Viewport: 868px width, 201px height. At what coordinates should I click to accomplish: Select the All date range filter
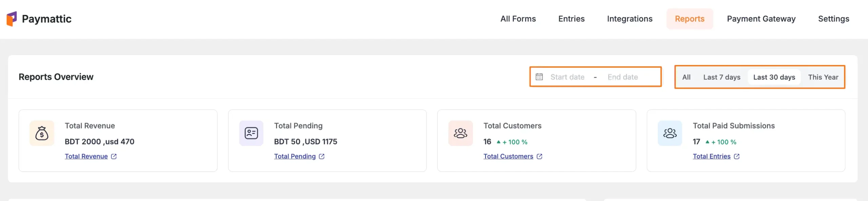pos(686,77)
